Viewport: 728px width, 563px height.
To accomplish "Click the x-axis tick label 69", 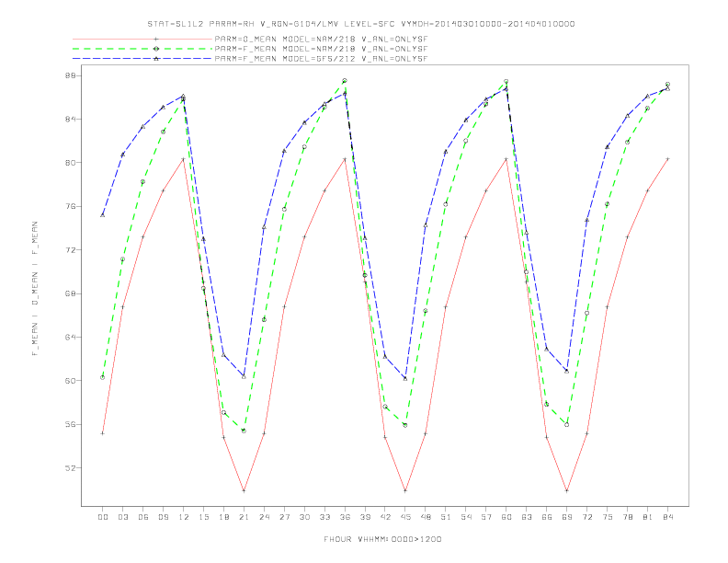I will tap(567, 517).
